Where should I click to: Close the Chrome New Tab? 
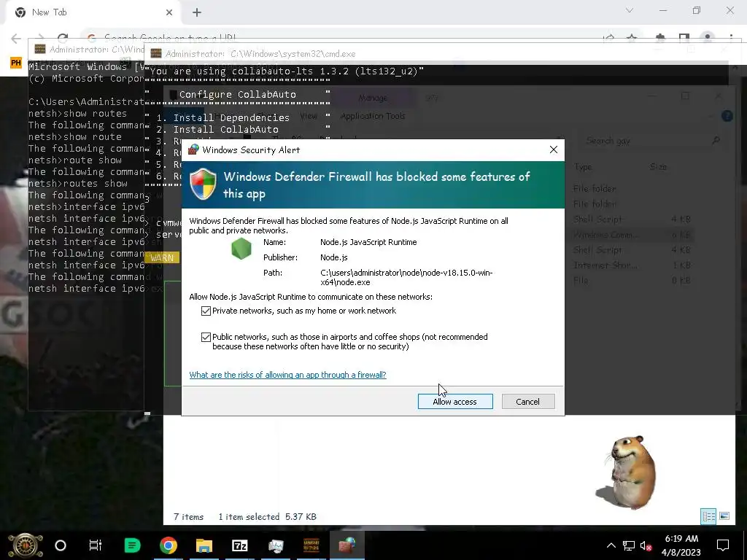click(169, 12)
